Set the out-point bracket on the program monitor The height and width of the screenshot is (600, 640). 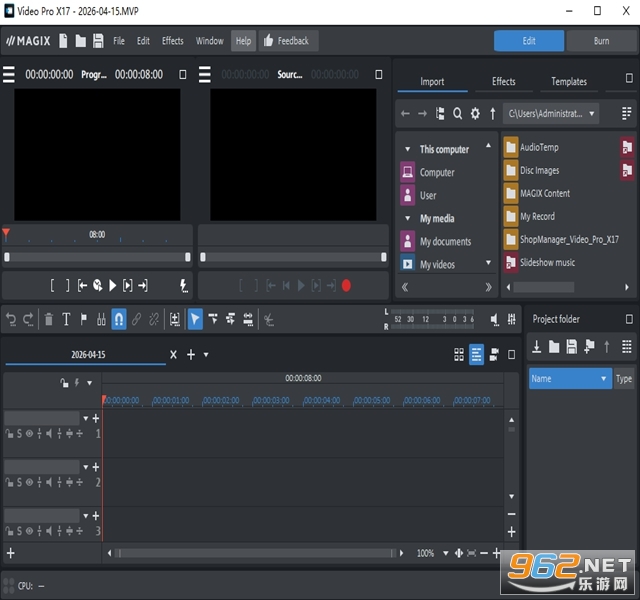point(67,285)
